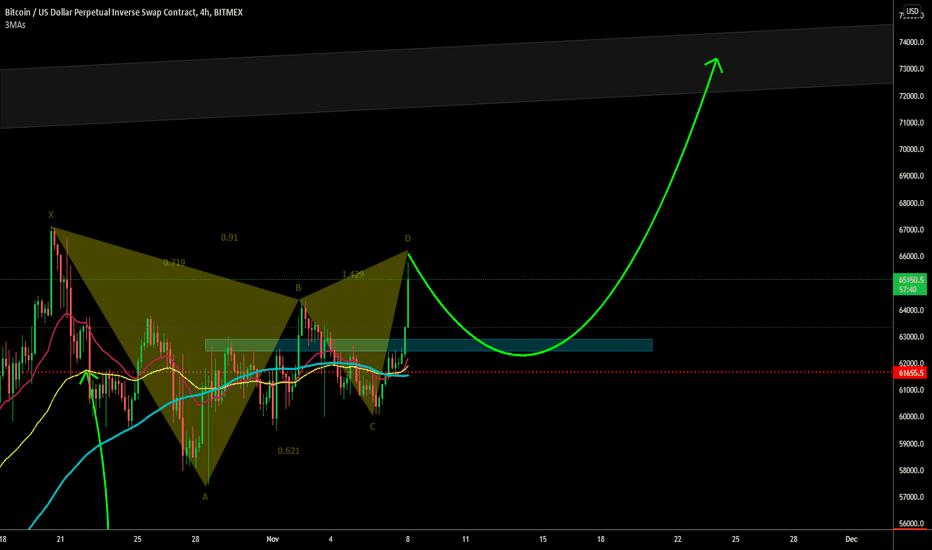This screenshot has width=932, height=550.
Task: Click the 21 date label on time axis
Action: coord(60,539)
